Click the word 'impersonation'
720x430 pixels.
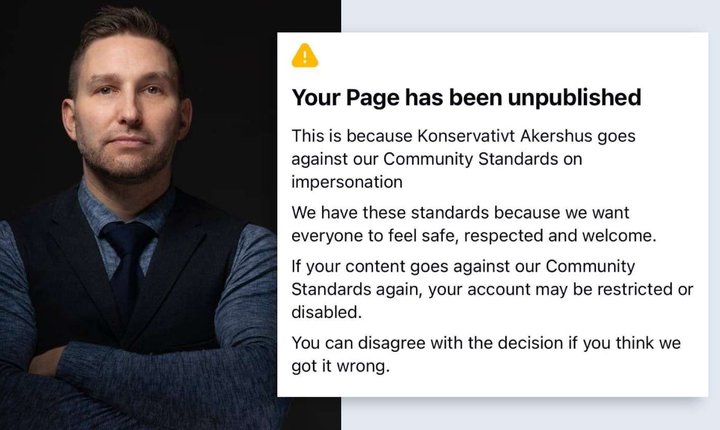coord(347,182)
